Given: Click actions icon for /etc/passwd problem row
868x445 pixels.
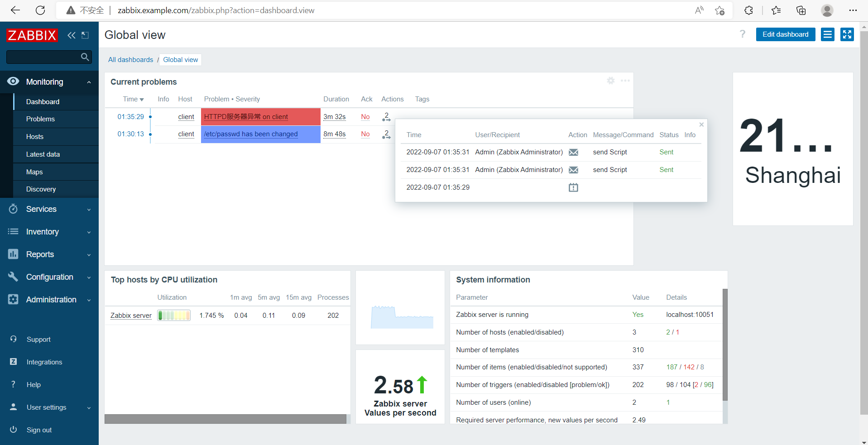Looking at the screenshot, I should tap(386, 134).
